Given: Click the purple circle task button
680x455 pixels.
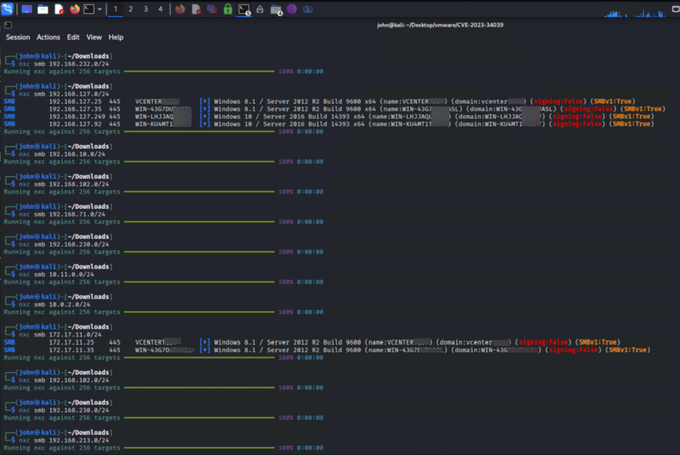Looking at the screenshot, I should pyautogui.click(x=292, y=9).
